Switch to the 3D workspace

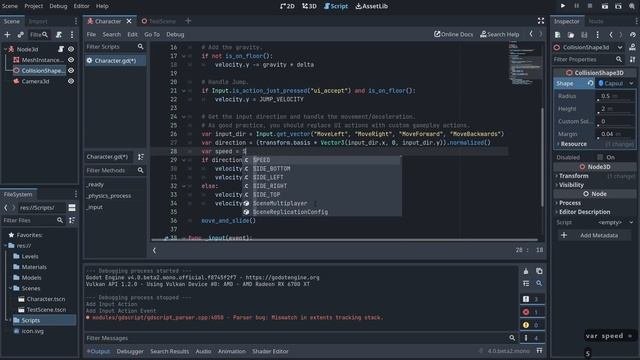[309, 6]
